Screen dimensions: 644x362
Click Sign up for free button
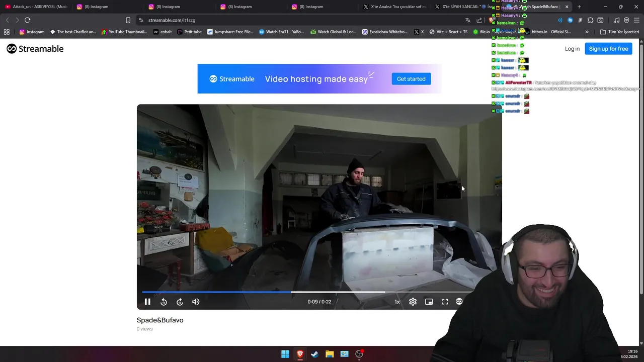608,49
